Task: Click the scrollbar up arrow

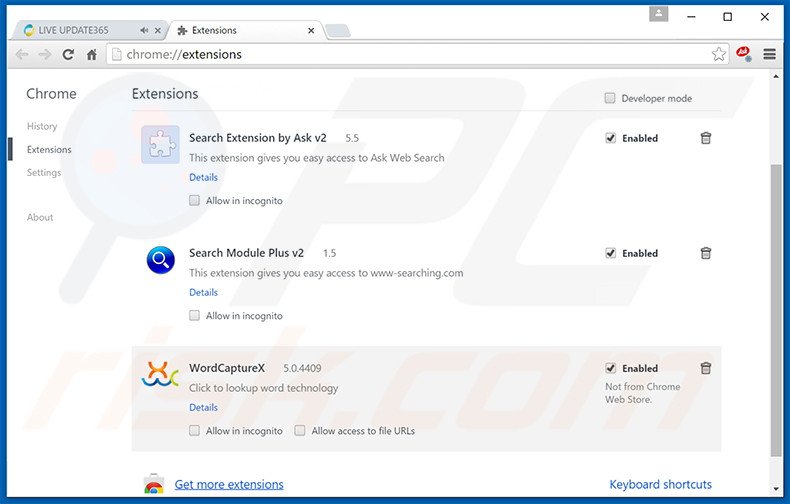Action: pos(776,77)
